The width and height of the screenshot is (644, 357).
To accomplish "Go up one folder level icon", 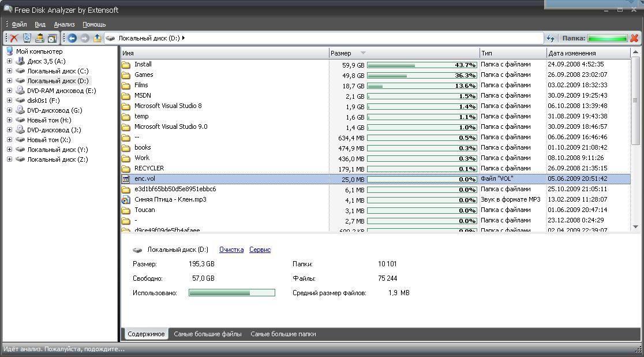I will point(98,38).
